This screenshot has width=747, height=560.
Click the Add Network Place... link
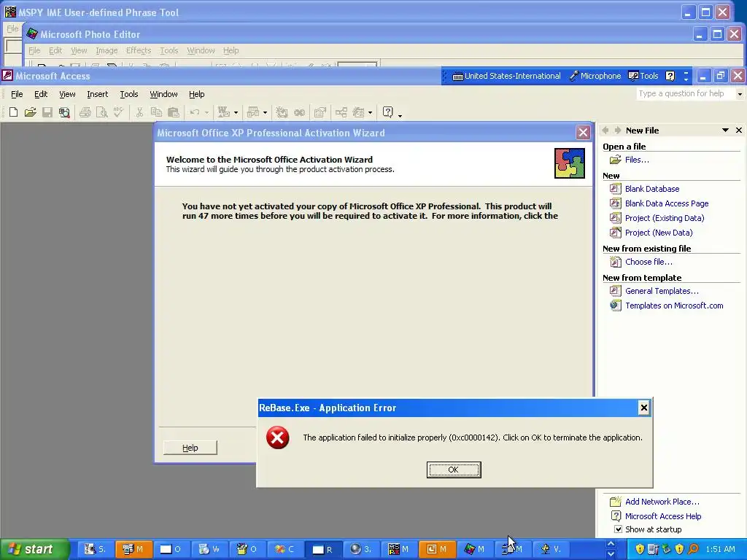coord(662,502)
